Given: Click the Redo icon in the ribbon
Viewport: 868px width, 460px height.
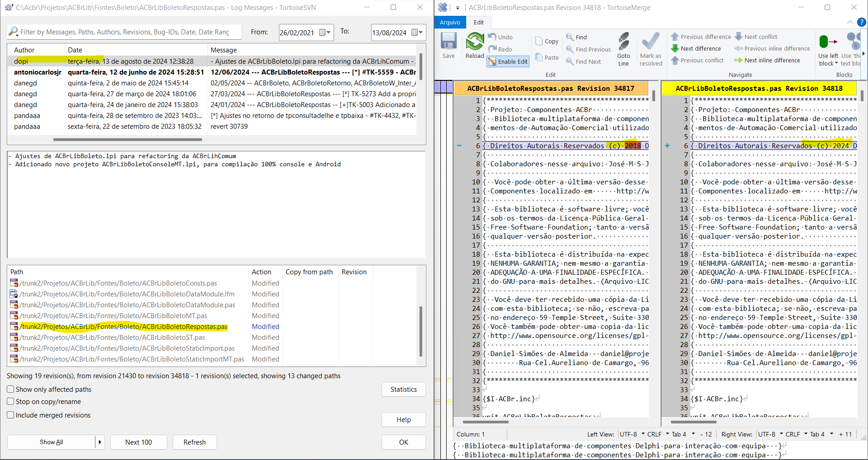Looking at the screenshot, I should 492,49.
